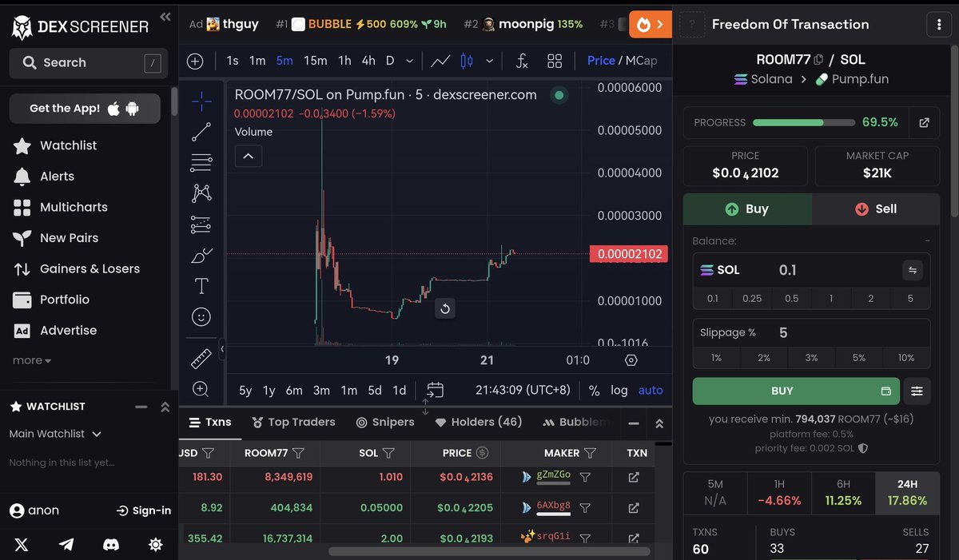Screen dimensions: 959x560
Task: Select the ruler measure tool
Action: (201, 359)
